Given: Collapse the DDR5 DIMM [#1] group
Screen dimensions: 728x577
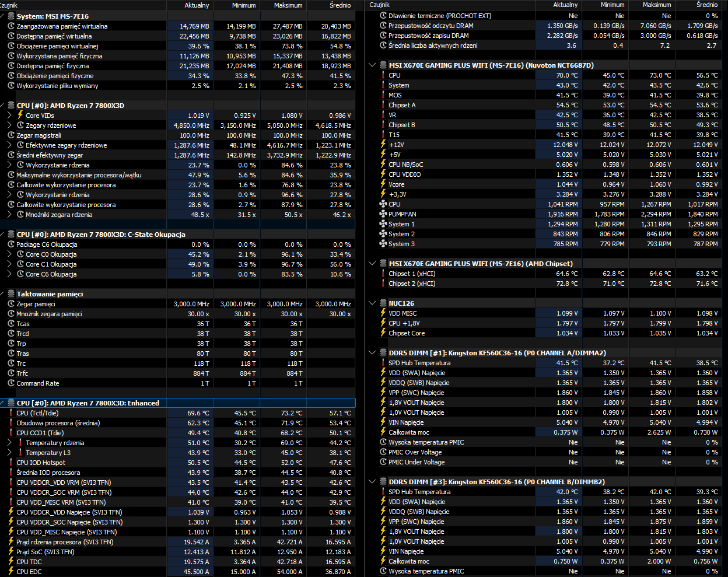Looking at the screenshot, I should 373,353.
